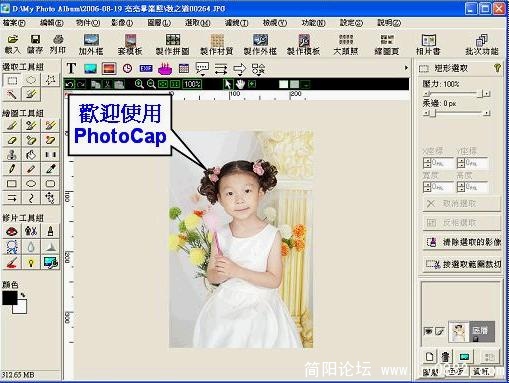Click the white background color swatch

pos(21,307)
